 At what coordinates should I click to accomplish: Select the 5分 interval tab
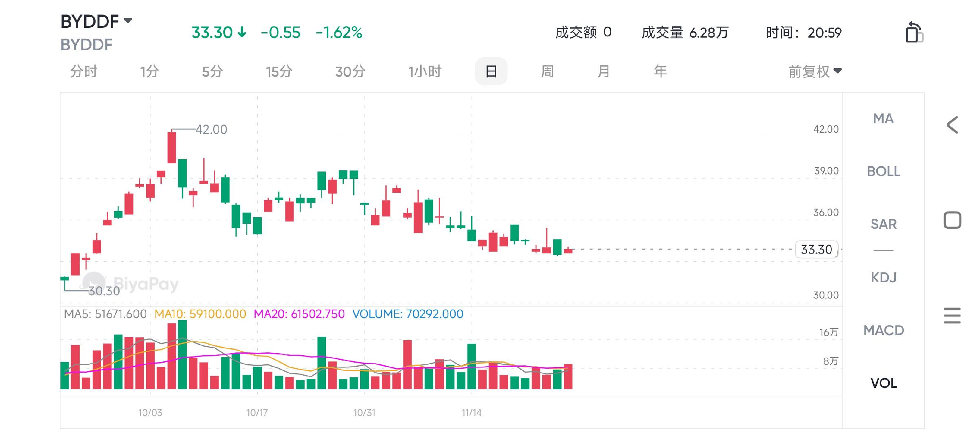point(212,71)
